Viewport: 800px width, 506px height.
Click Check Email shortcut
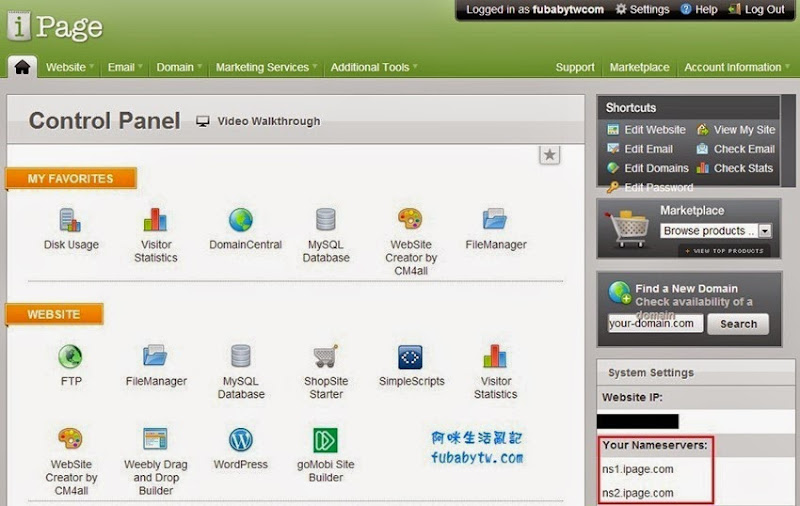[x=736, y=149]
